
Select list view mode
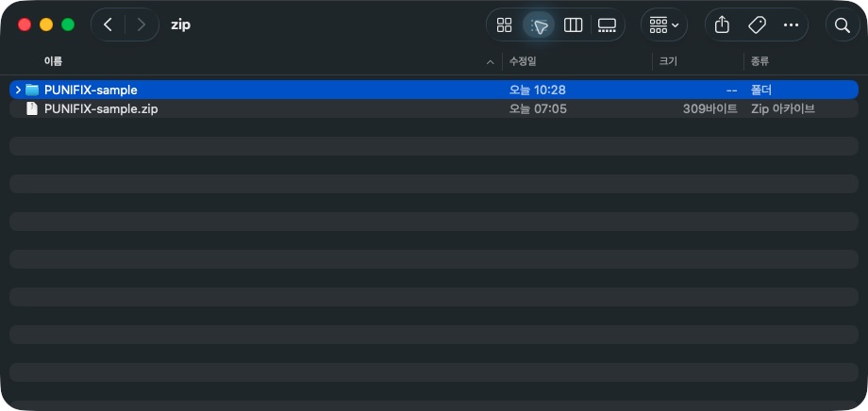coord(539,25)
